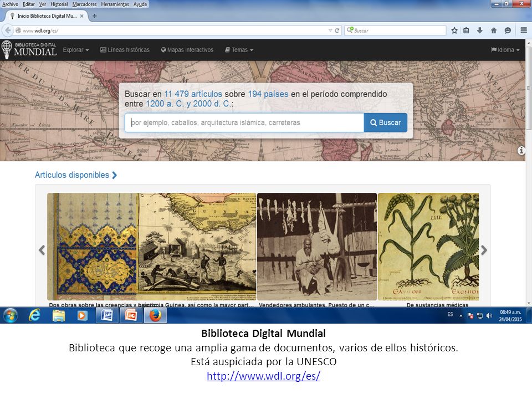The width and height of the screenshot is (532, 399).
Task: Click the volume speaker tray icon
Action: (489, 315)
